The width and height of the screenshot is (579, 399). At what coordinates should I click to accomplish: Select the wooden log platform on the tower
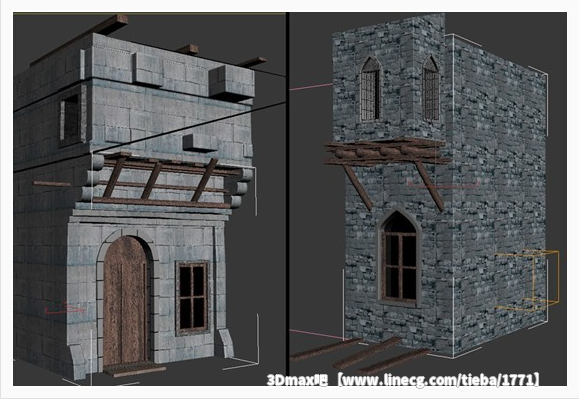click(x=386, y=152)
